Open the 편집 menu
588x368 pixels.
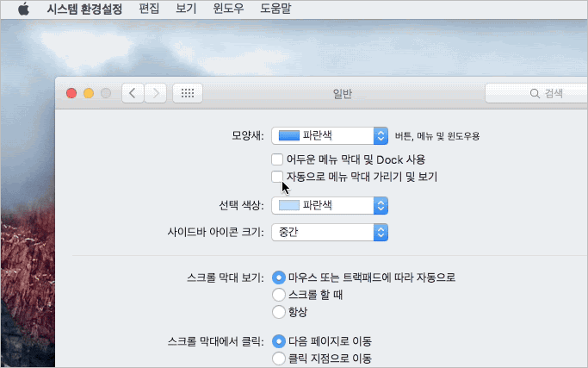(x=149, y=9)
